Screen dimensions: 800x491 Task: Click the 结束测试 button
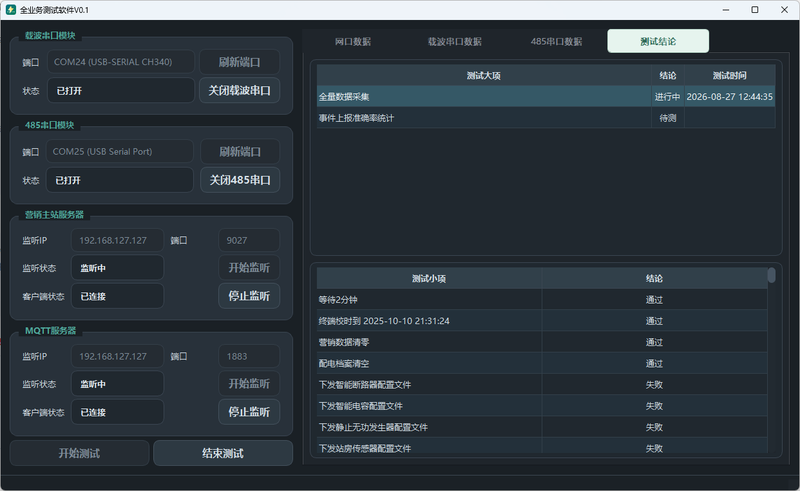pos(223,453)
